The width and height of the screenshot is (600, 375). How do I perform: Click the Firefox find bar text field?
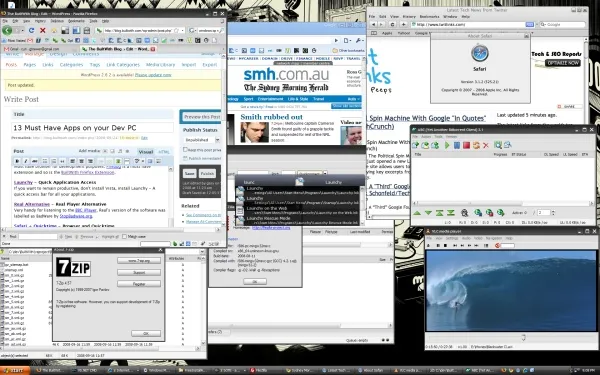click(38, 236)
